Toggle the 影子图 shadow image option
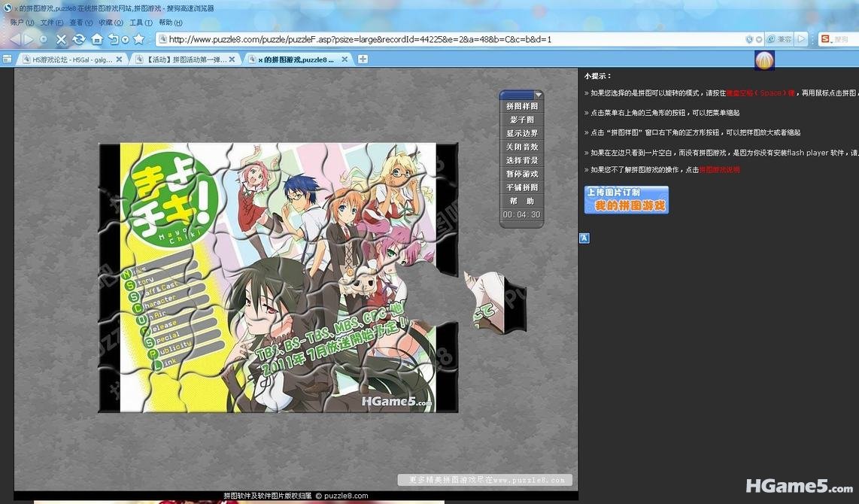This screenshot has width=859, height=504. pyautogui.click(x=521, y=120)
